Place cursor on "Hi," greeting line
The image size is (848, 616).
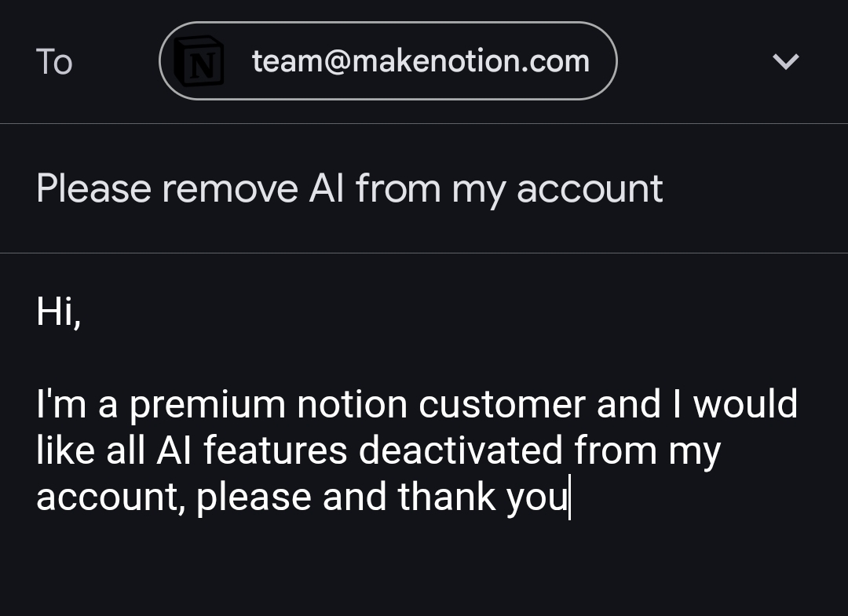[58, 312]
